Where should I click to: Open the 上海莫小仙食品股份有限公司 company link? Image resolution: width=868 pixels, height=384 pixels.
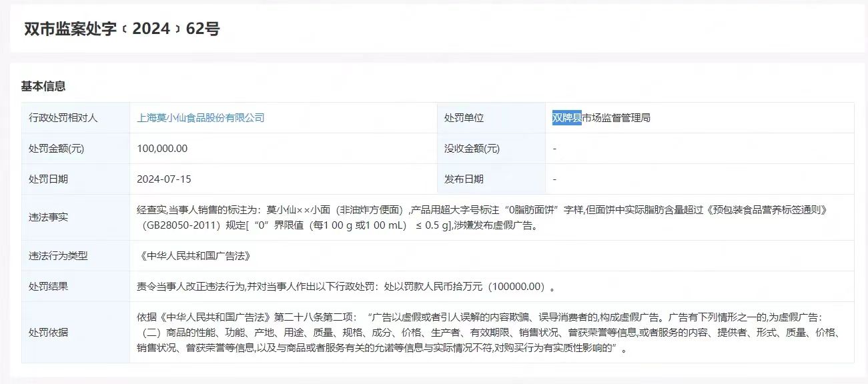[x=201, y=118]
